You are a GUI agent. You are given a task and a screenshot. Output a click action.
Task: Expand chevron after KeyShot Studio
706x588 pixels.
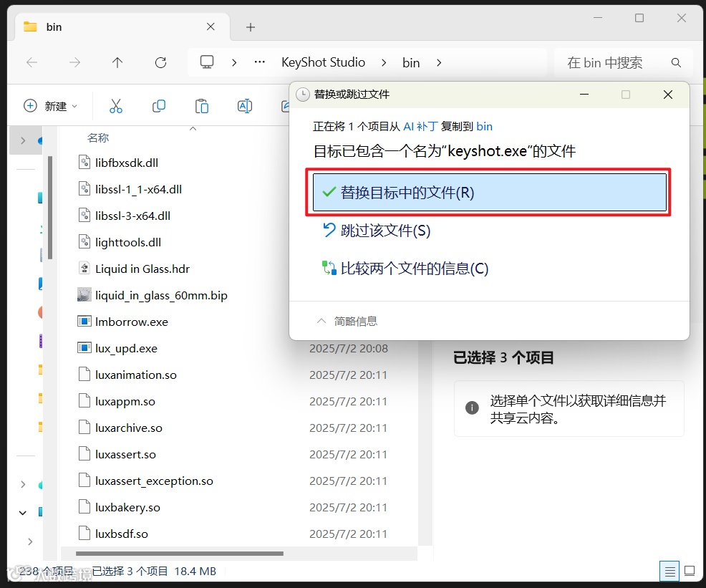click(x=384, y=62)
